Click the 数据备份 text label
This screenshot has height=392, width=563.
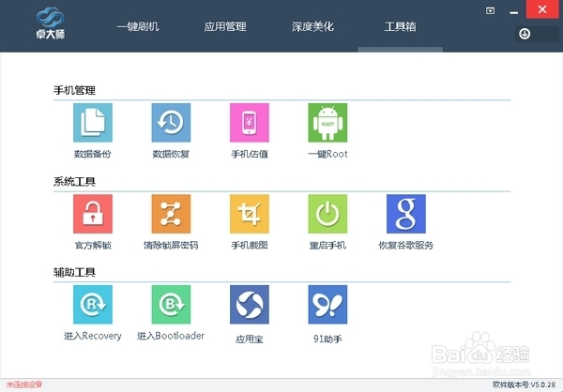(93, 154)
